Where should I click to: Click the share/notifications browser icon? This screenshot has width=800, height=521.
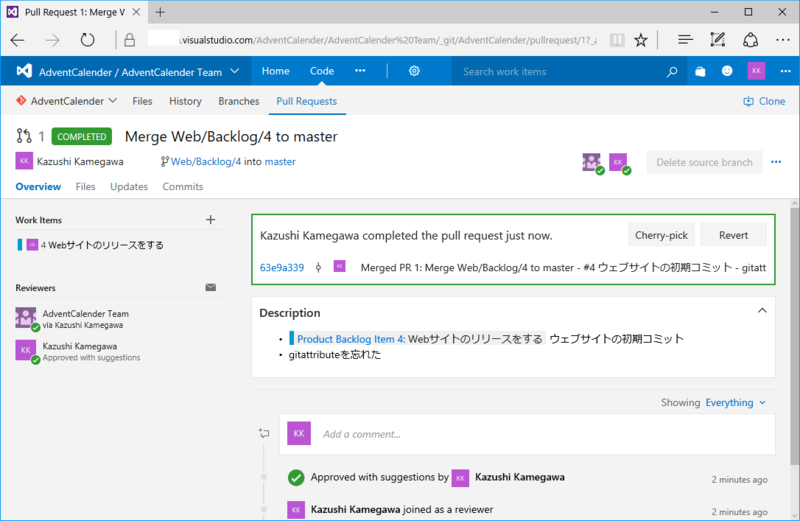751,40
